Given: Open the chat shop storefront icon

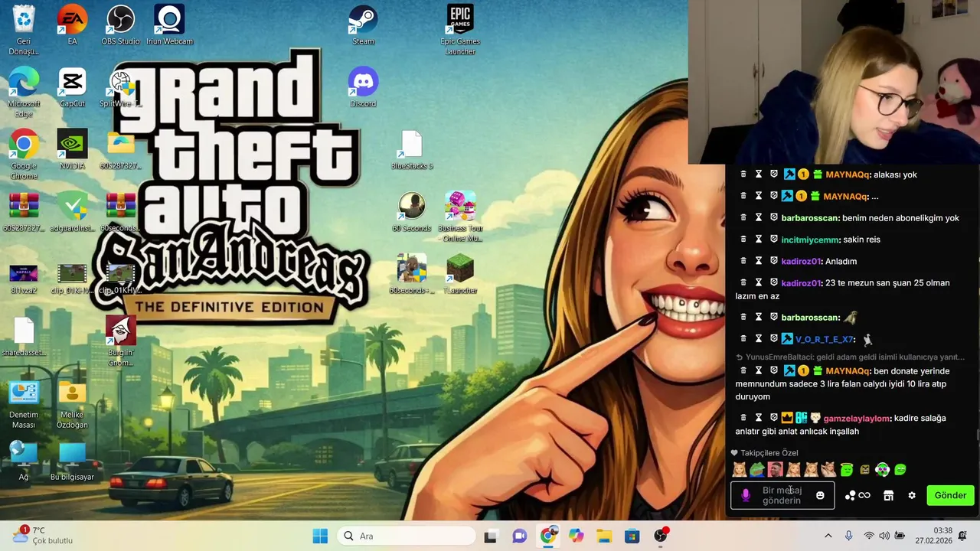Looking at the screenshot, I should 888,495.
